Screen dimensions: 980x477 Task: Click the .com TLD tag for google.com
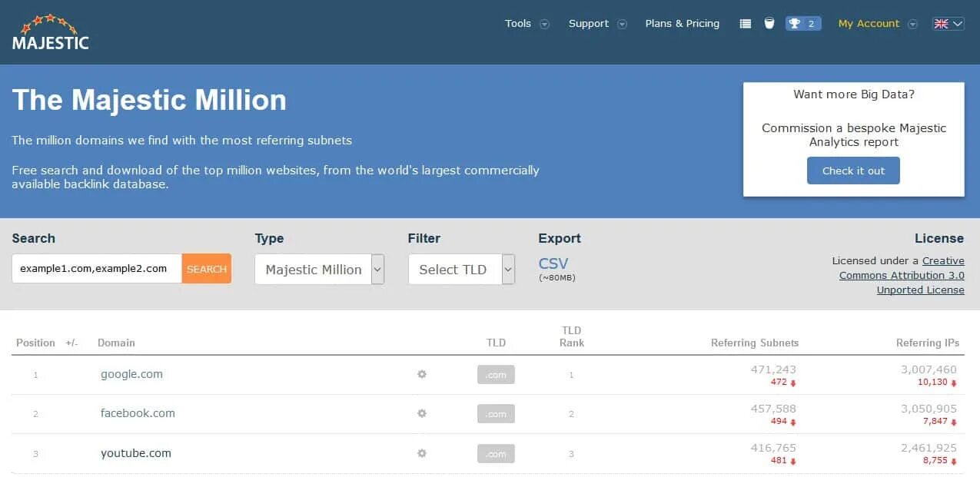pos(496,375)
